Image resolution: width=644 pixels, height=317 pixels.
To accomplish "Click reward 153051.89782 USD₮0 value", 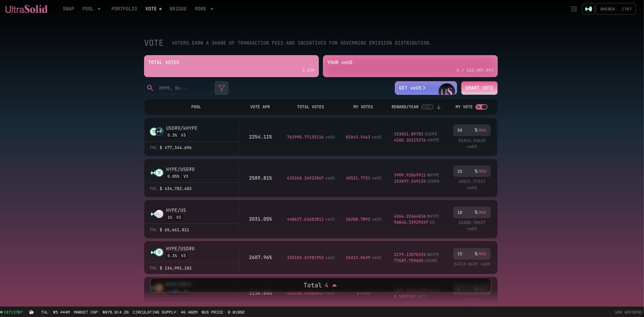I will [x=415, y=134].
